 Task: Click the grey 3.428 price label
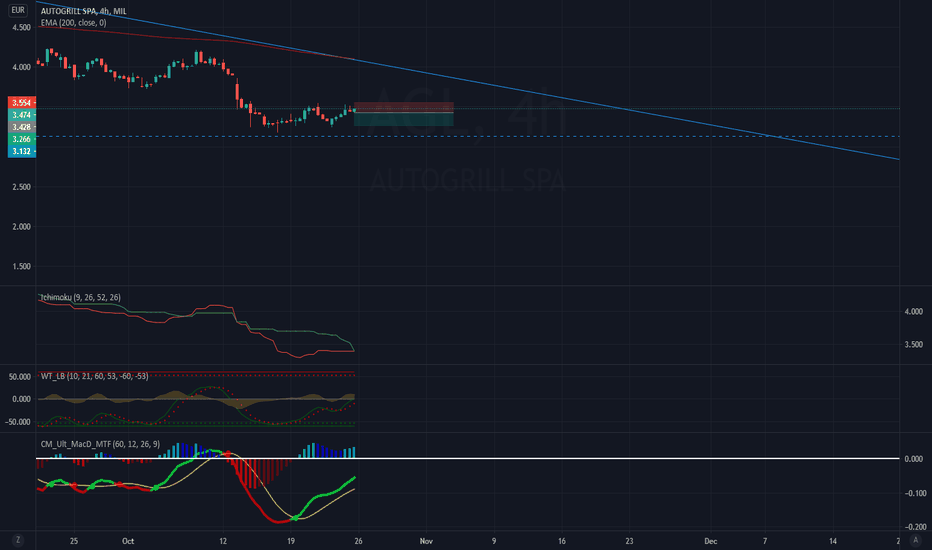(x=22, y=127)
